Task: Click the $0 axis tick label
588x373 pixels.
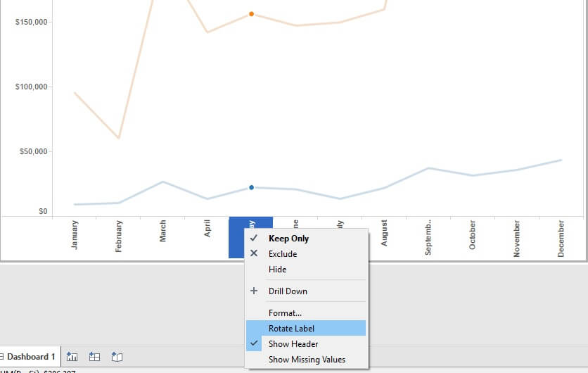Action: [x=43, y=211]
